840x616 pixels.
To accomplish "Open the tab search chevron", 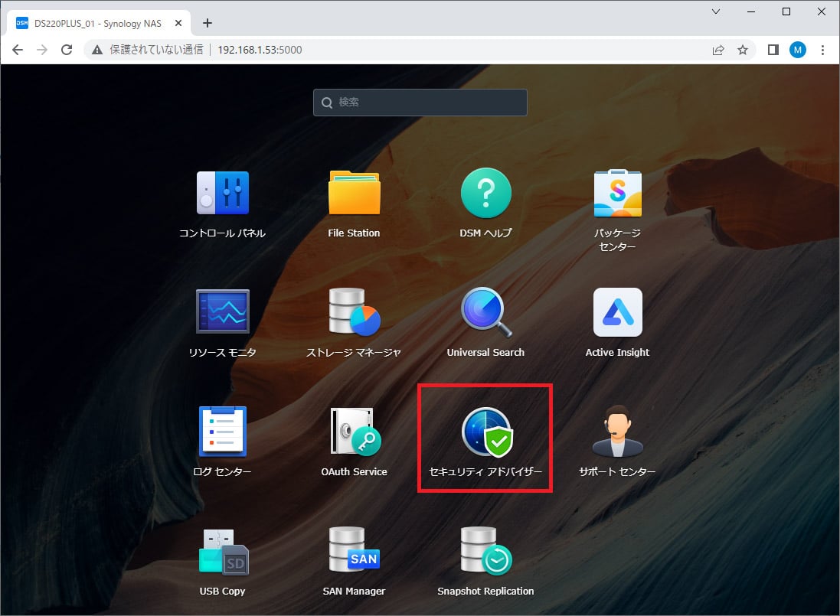I will [x=716, y=11].
